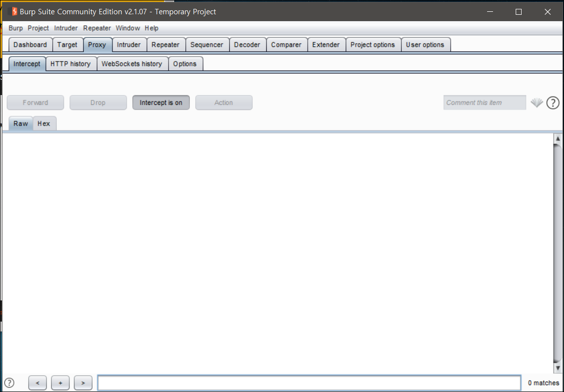
Task: Close the Burp Suite window
Action: tap(547, 11)
